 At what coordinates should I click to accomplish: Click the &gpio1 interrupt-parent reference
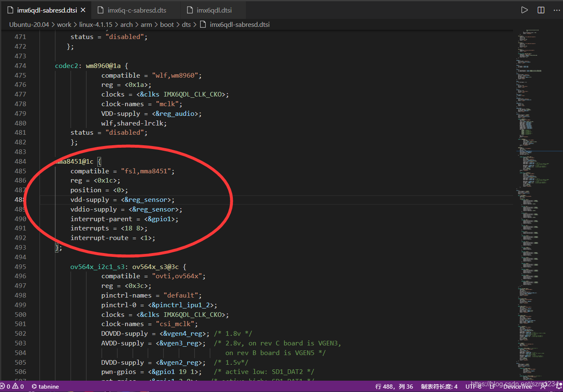(x=159, y=219)
